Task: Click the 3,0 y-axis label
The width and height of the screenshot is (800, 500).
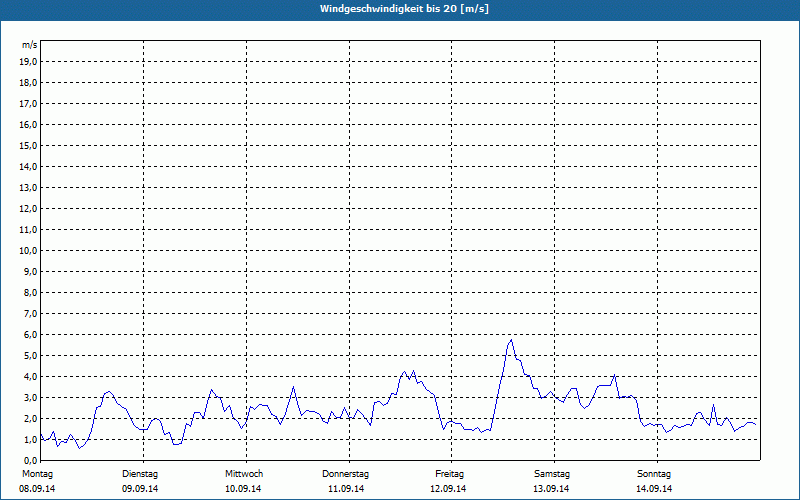Action: tap(30, 397)
